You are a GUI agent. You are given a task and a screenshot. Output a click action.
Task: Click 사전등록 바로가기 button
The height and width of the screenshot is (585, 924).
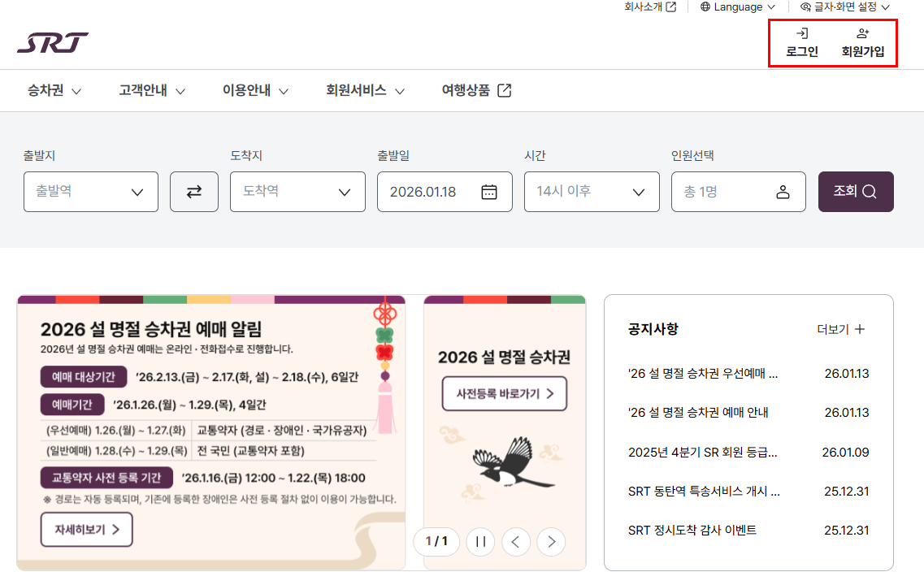(x=505, y=393)
